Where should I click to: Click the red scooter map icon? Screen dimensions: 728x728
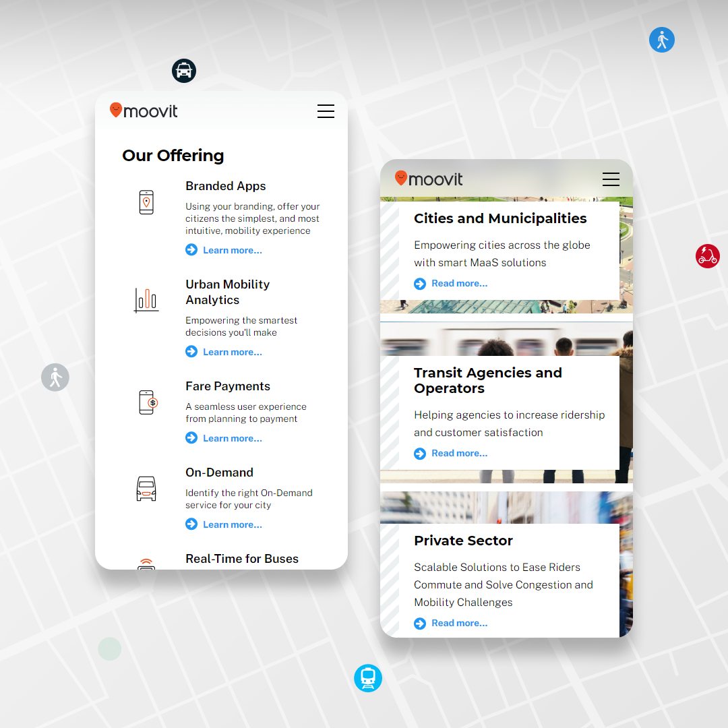pyautogui.click(x=708, y=256)
